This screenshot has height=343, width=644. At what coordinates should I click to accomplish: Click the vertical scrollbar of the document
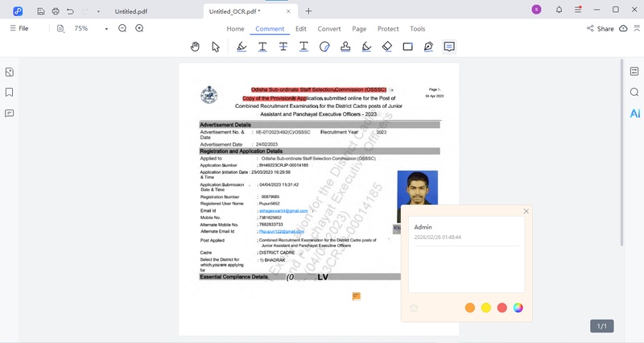[x=621, y=153]
